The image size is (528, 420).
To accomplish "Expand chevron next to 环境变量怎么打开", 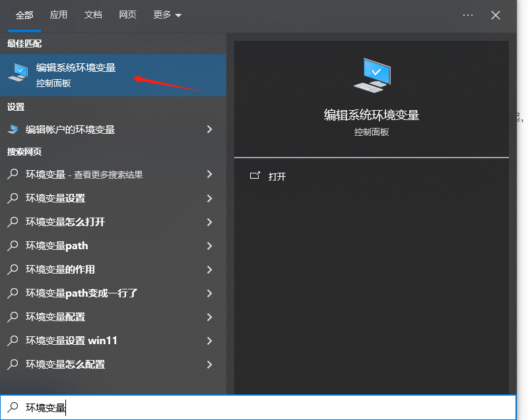I will pyautogui.click(x=210, y=222).
